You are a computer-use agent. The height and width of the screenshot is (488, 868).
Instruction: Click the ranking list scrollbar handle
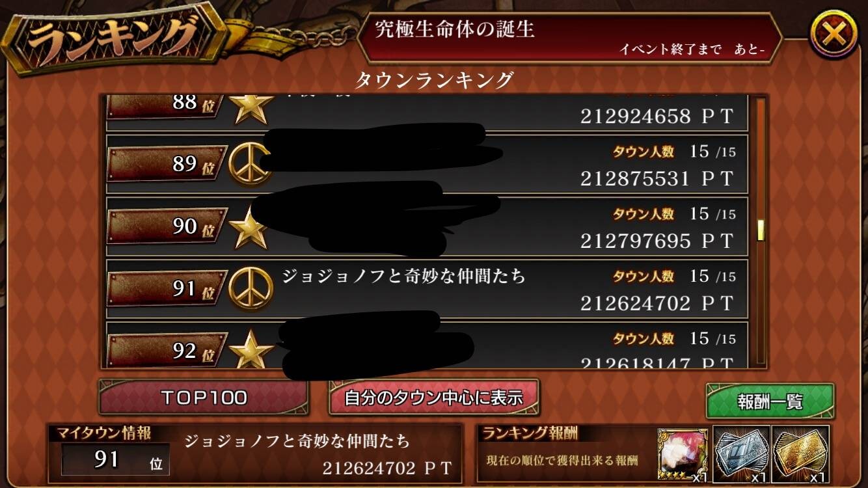[x=760, y=231]
